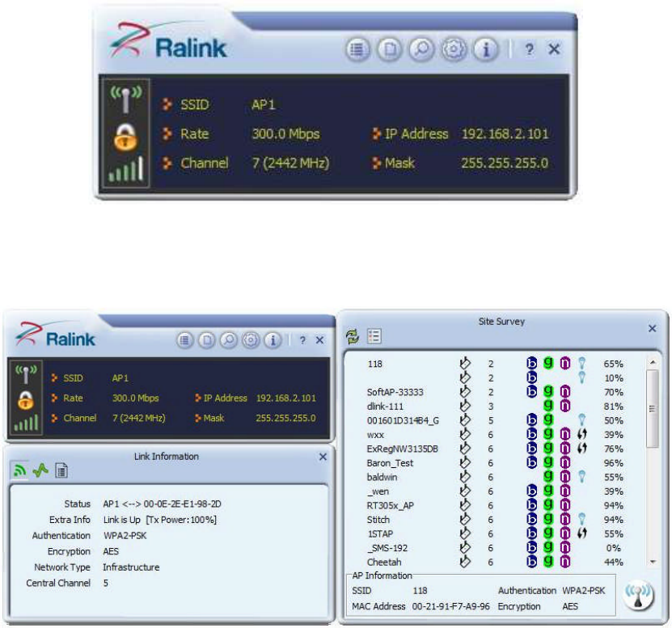
Task: Click the Infrastructure network type value
Action: pyautogui.click(x=131, y=567)
